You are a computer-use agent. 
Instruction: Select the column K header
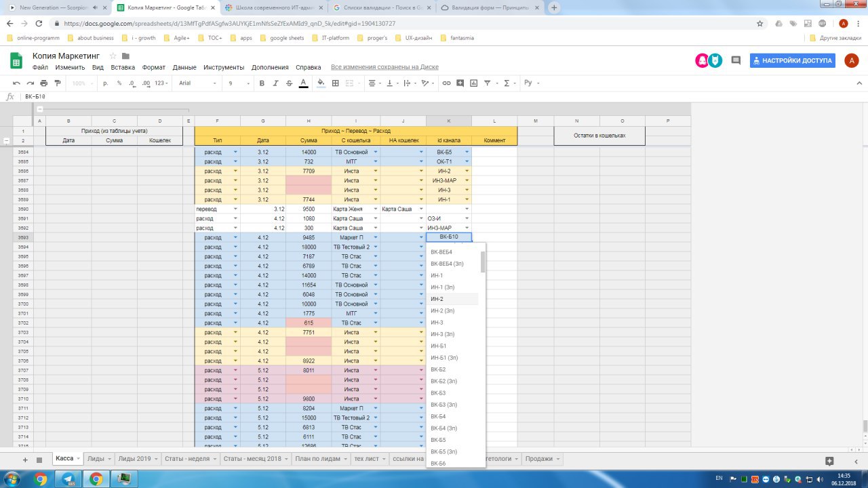(x=448, y=121)
